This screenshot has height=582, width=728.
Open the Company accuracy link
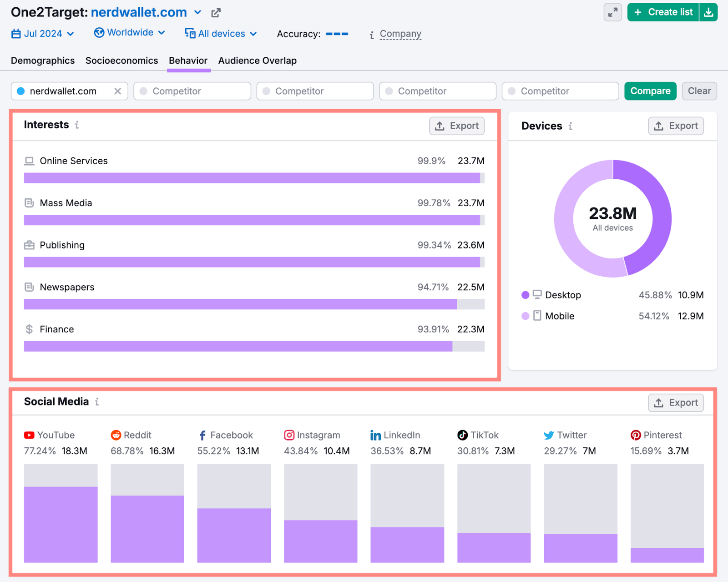[x=400, y=33]
